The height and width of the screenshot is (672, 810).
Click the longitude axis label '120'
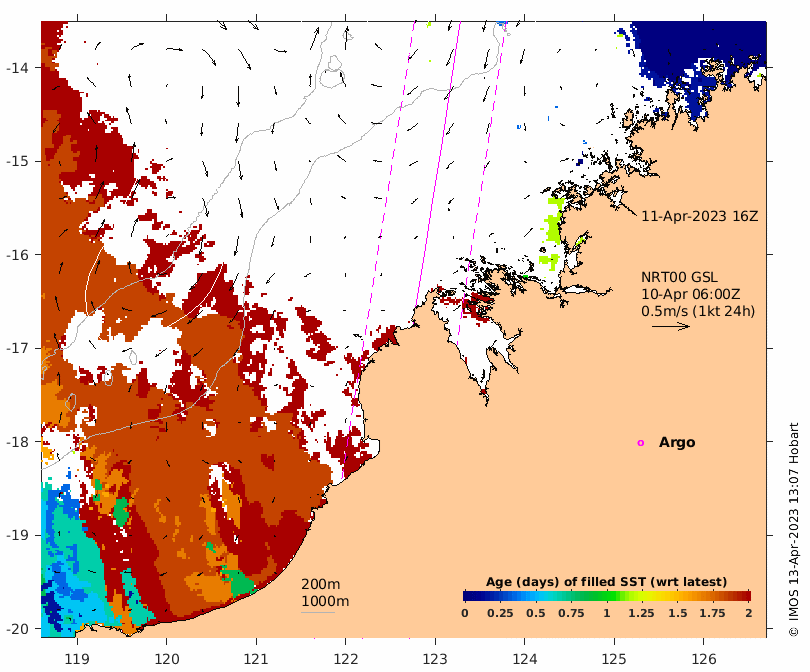tap(167, 660)
